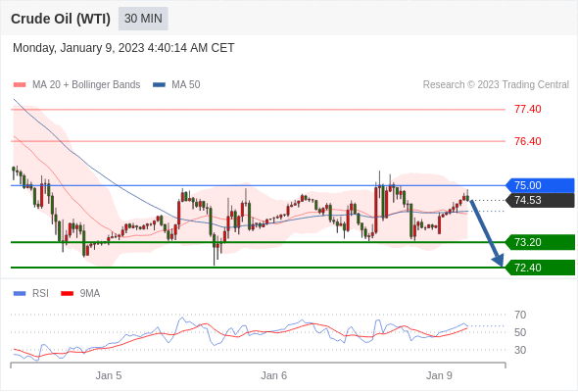Click the 74.53 current price tag

(540, 200)
